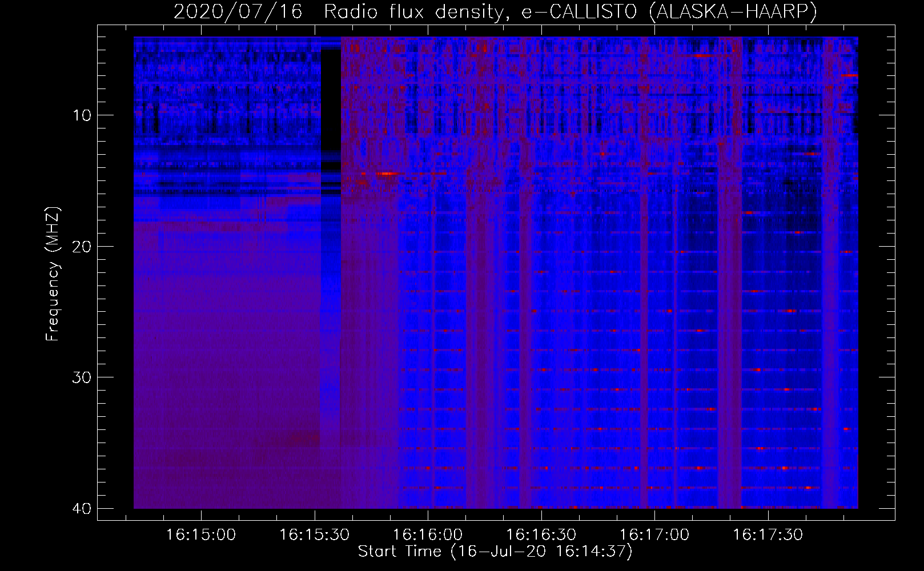Select the 10 MHz frequency tick label

[x=82, y=115]
